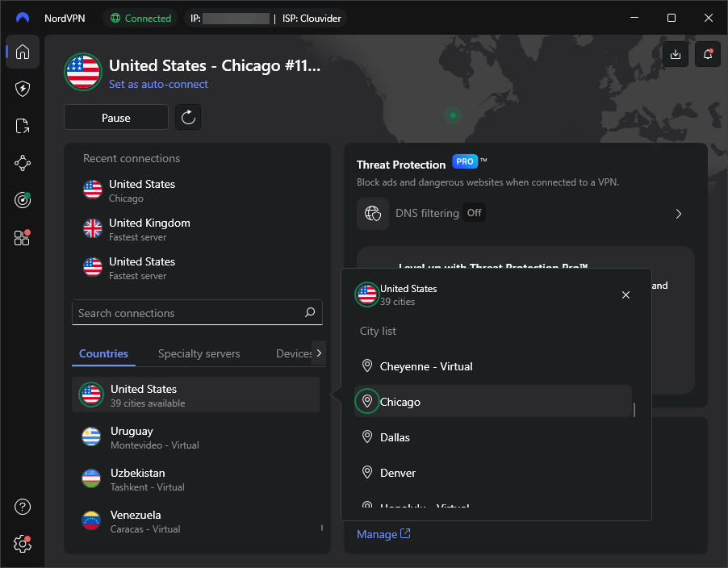
Task: Select recent United Kingdom Fastest server
Action: (197, 229)
